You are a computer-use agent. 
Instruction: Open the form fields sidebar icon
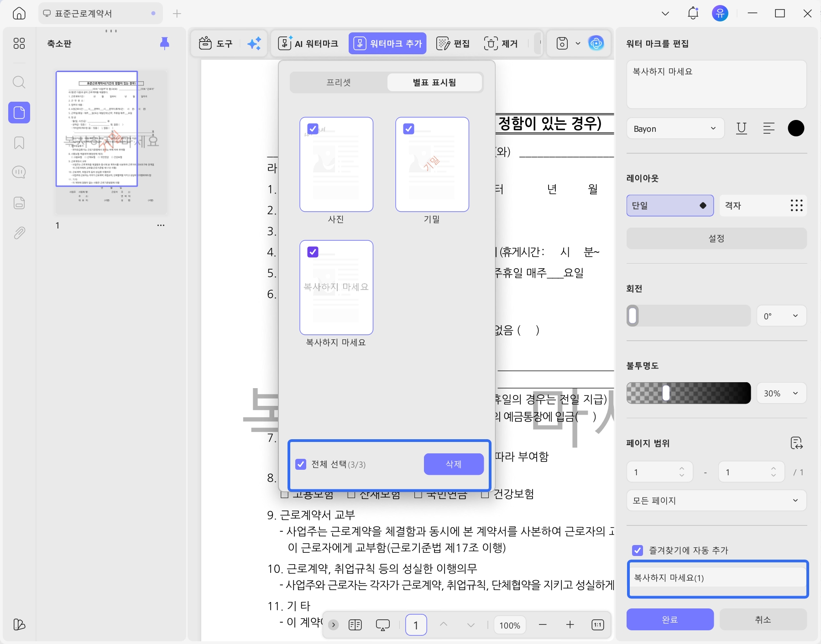(19, 203)
